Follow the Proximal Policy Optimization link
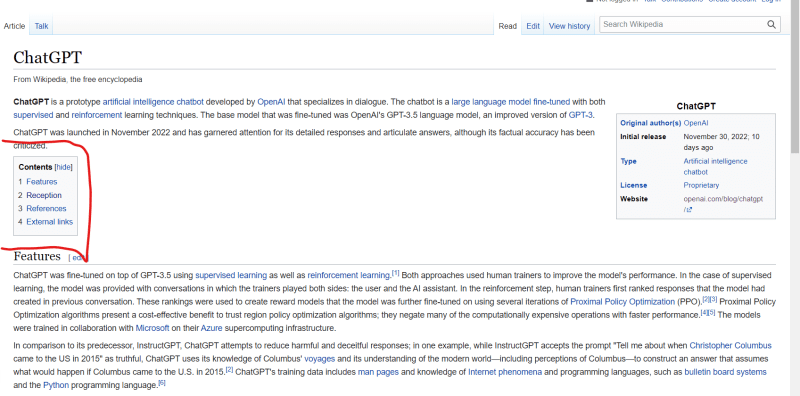 click(x=622, y=302)
